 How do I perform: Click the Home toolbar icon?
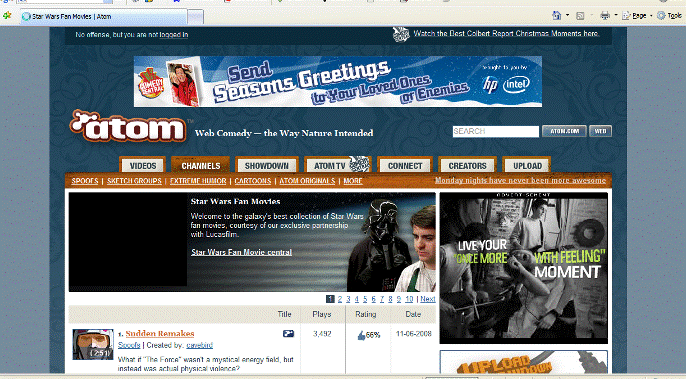tap(556, 16)
